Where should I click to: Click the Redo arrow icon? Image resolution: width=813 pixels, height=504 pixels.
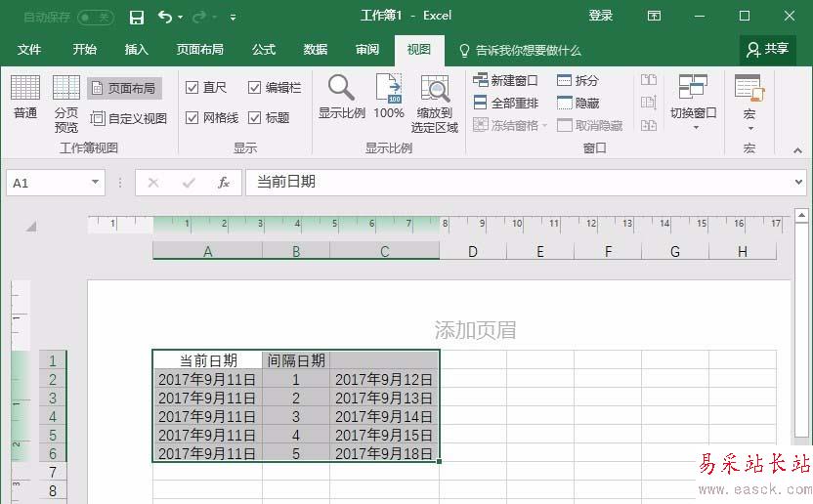[x=198, y=18]
